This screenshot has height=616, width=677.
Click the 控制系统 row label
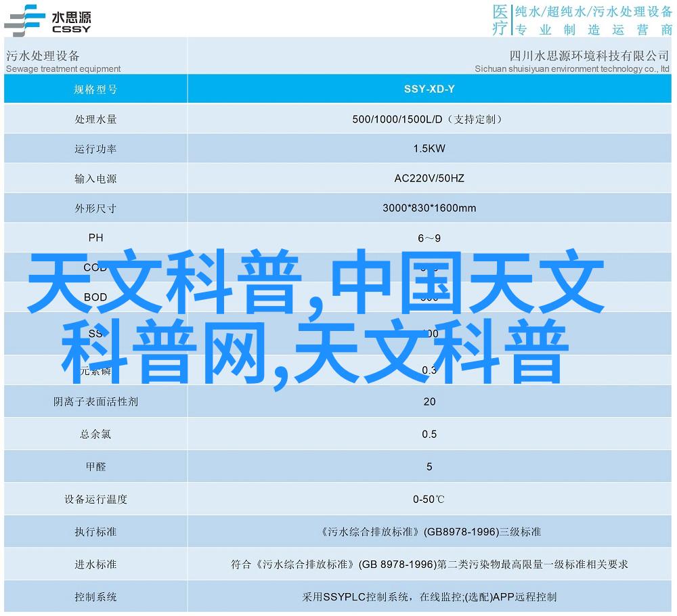[x=95, y=597]
